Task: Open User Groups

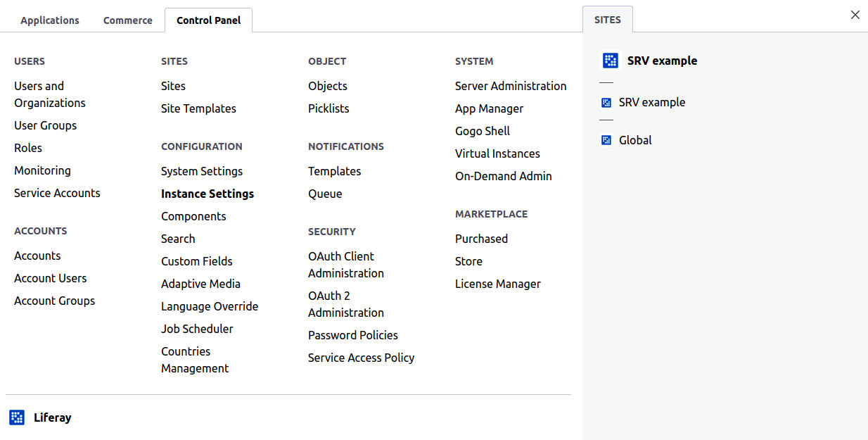Action: pyautogui.click(x=46, y=125)
